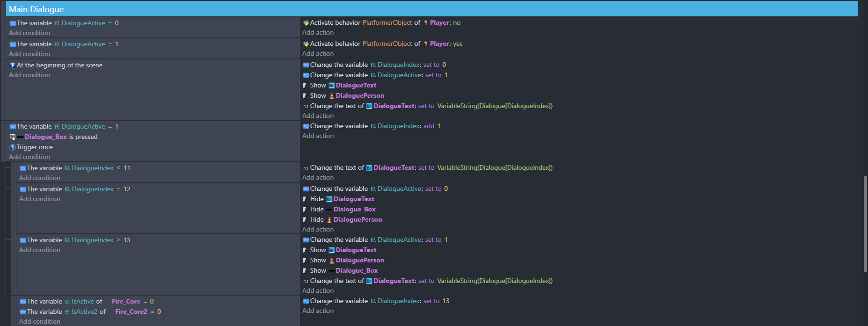Screen dimensions: 868x326
Task: Click the 'At the beginning of the scene' icon
Action: (13, 65)
